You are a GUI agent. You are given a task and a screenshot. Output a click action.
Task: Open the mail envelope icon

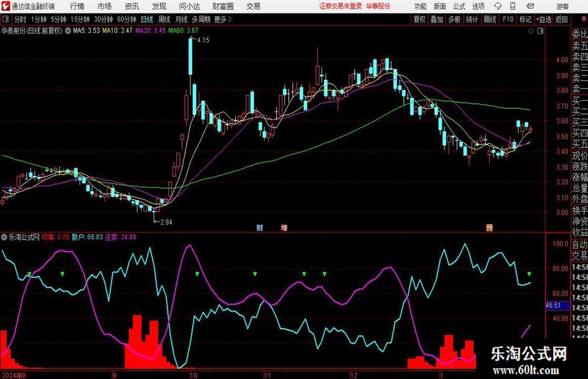pyautogui.click(x=530, y=6)
